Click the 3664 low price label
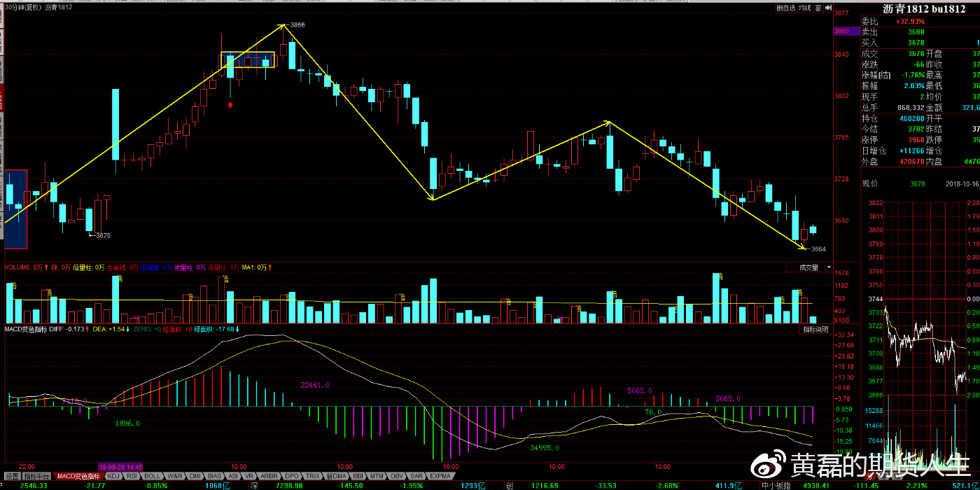This screenshot has height=490, width=980. click(x=818, y=249)
